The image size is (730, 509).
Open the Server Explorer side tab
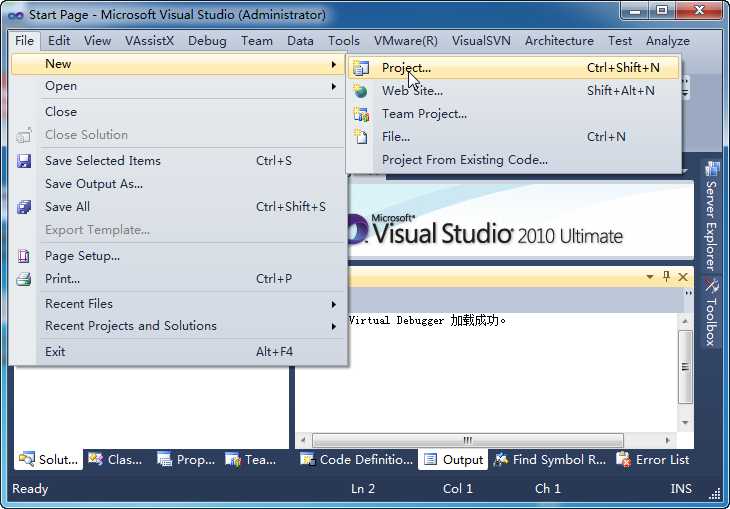point(711,215)
